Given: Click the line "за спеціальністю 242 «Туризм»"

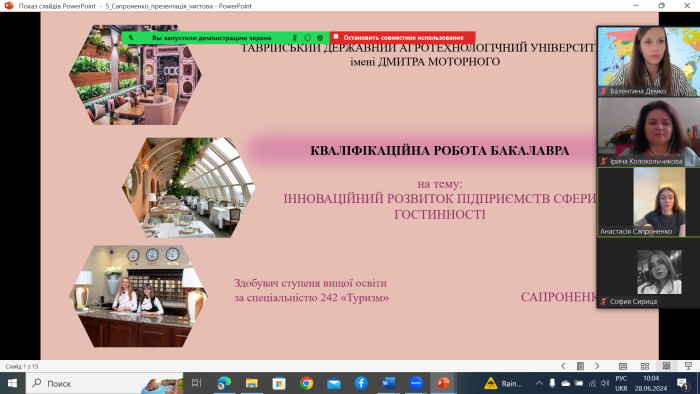Looking at the screenshot, I should (311, 298).
